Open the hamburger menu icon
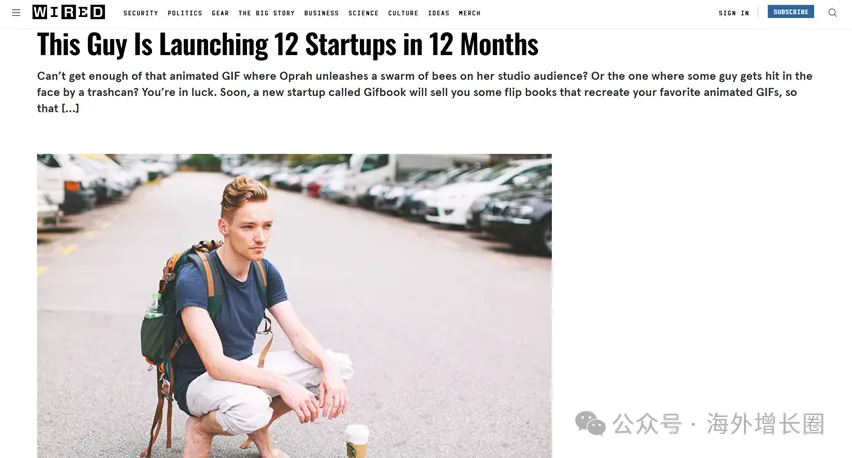This screenshot has width=852, height=458. (16, 12)
